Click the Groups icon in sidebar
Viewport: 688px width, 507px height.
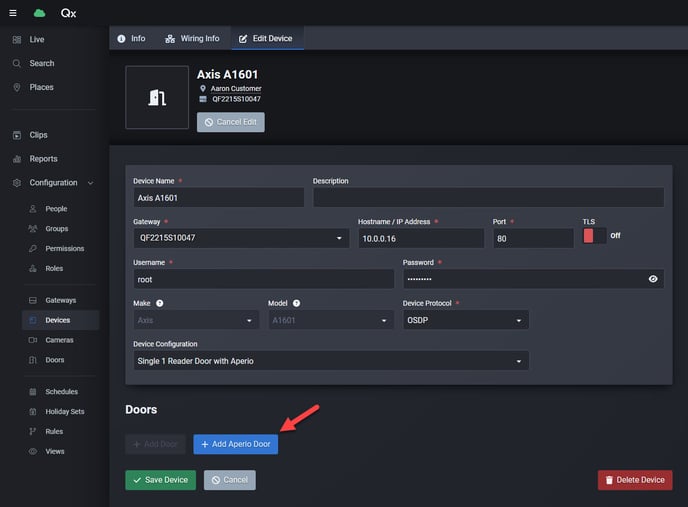tap(33, 229)
